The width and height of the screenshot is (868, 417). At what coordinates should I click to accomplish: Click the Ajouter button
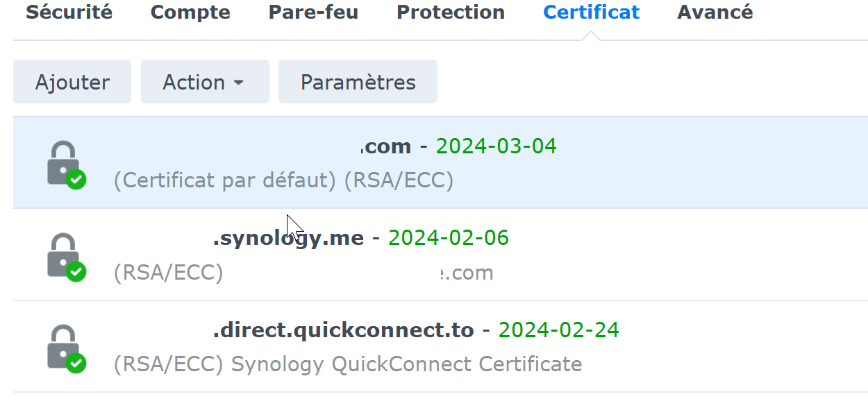coord(72,82)
